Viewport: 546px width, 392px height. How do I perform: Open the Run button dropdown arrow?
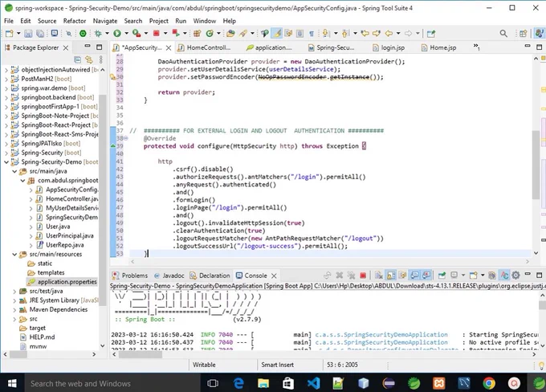coord(126,34)
